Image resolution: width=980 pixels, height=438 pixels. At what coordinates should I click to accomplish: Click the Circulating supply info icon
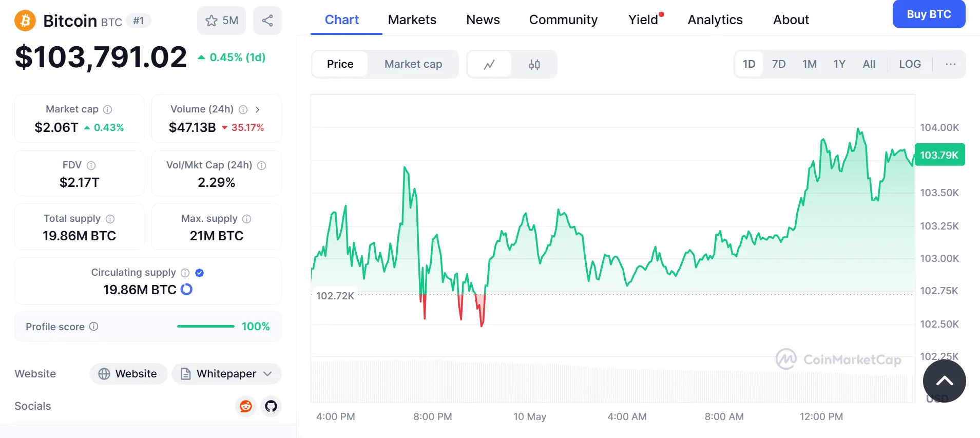185,273
